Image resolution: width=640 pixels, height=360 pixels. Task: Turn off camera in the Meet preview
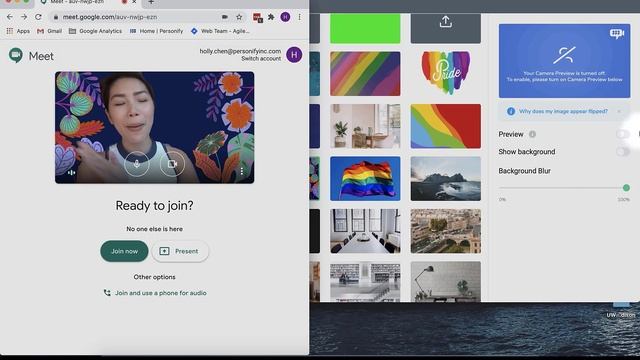point(172,164)
